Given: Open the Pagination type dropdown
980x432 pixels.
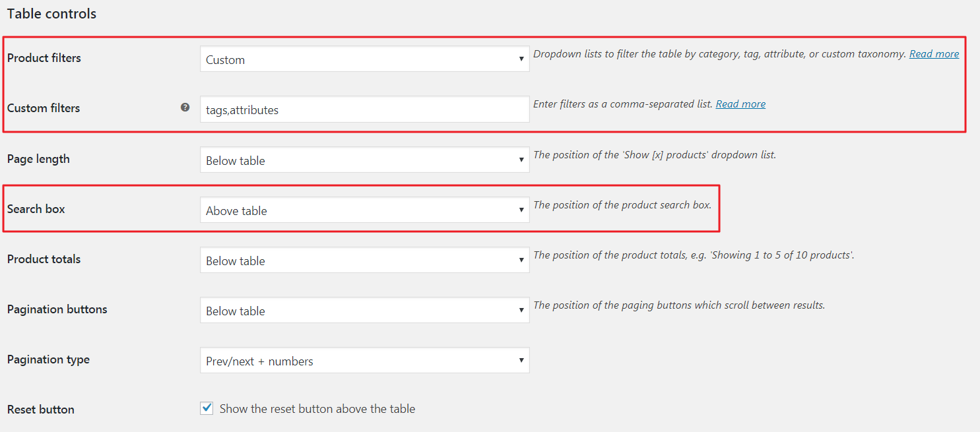Looking at the screenshot, I should (x=364, y=361).
